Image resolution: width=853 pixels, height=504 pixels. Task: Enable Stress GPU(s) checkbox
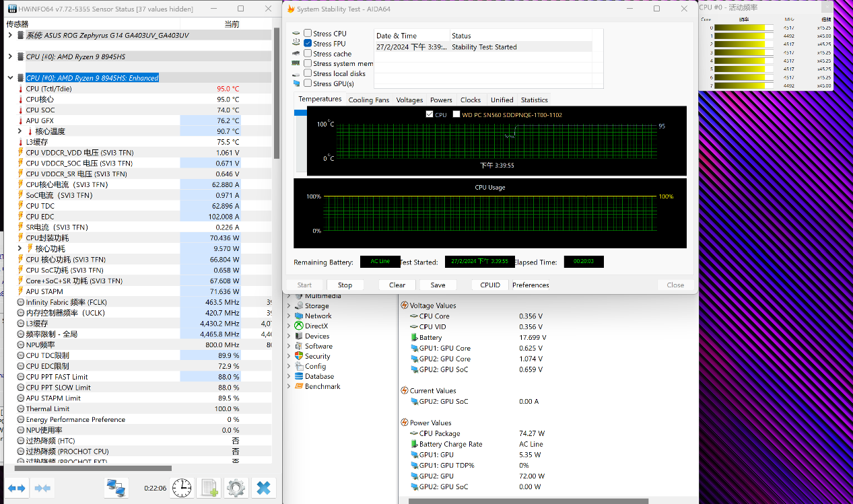click(x=308, y=83)
